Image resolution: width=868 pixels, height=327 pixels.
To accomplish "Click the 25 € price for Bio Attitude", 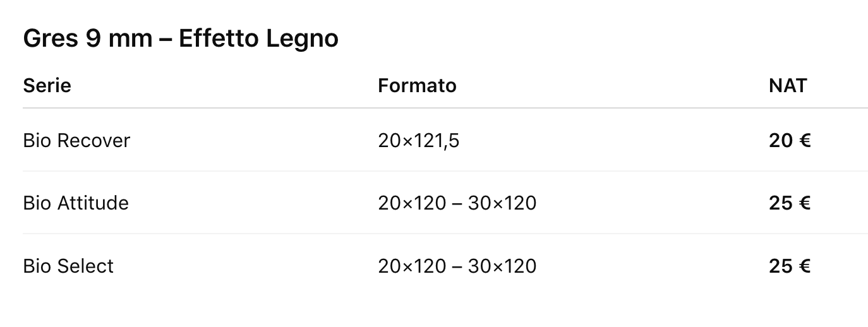I will click(790, 203).
